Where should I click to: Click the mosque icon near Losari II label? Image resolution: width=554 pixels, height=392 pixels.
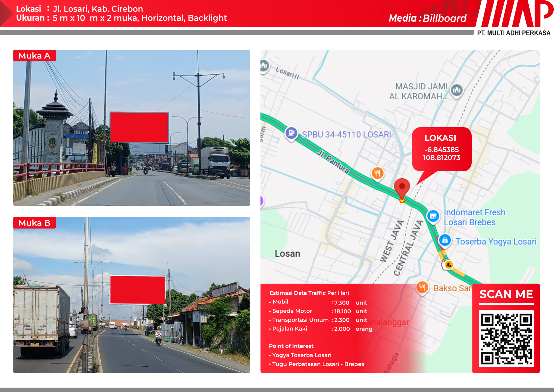tap(264, 66)
